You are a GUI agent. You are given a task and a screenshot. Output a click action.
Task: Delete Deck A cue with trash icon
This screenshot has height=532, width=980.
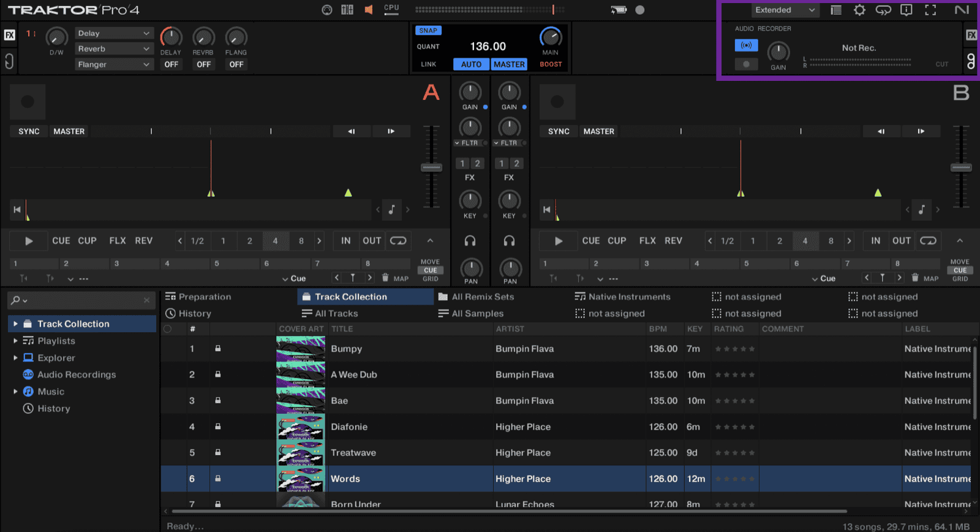(385, 278)
